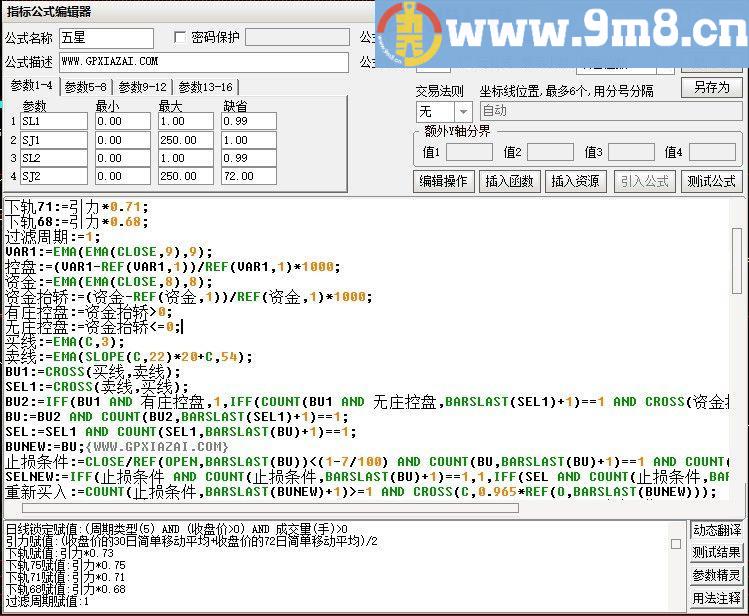This screenshot has height=616, width=749.
Task: Switch to 参数5-8 tab
Action: coord(86,87)
